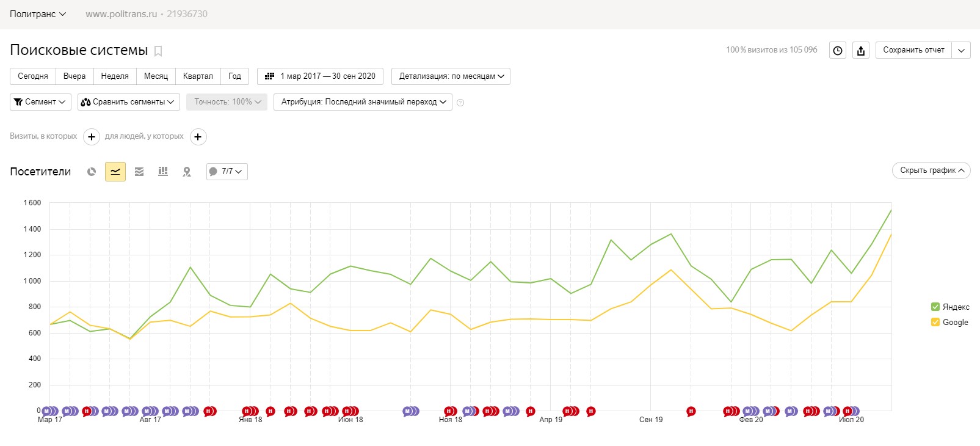This screenshot has height=446, width=980.
Task: Expand the Детализация по месяцам dropdown
Action: coord(451,76)
